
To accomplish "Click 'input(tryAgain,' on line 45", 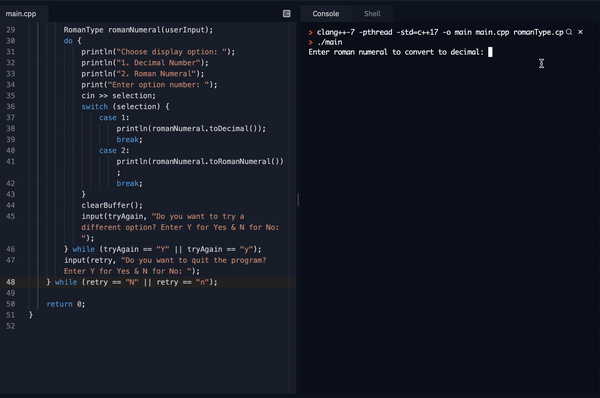I will pyautogui.click(x=114, y=216).
